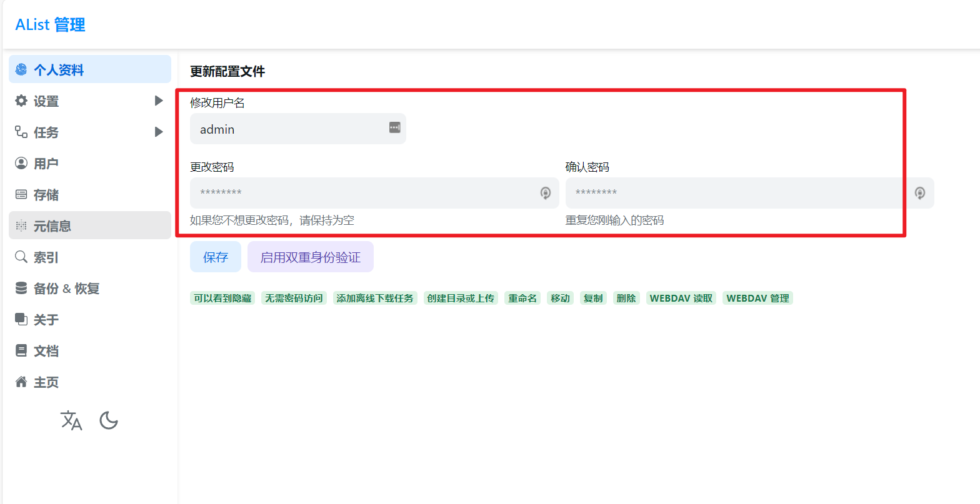Click the storage icon beside 存储
This screenshot has height=504, width=980.
pos(21,194)
